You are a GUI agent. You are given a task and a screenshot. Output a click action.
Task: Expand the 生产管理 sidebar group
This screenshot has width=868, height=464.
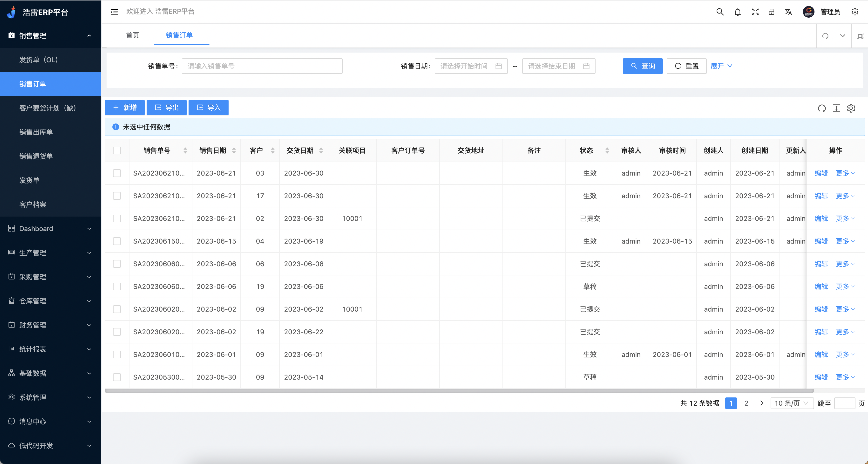[51, 253]
